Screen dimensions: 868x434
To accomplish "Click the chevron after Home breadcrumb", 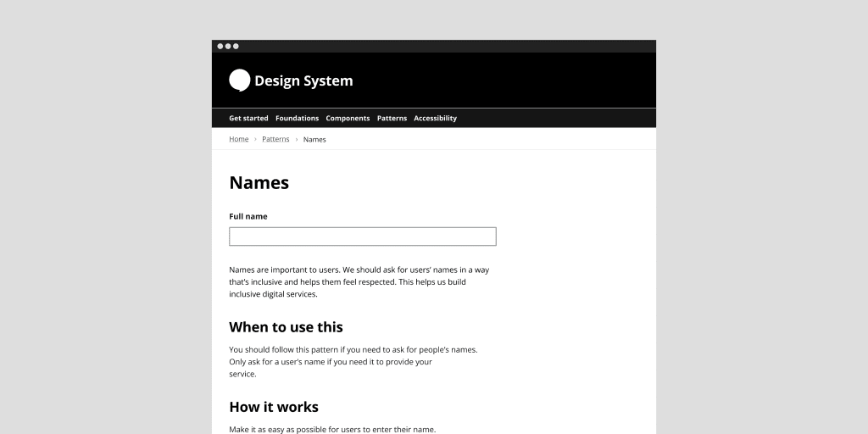I will 255,139.
